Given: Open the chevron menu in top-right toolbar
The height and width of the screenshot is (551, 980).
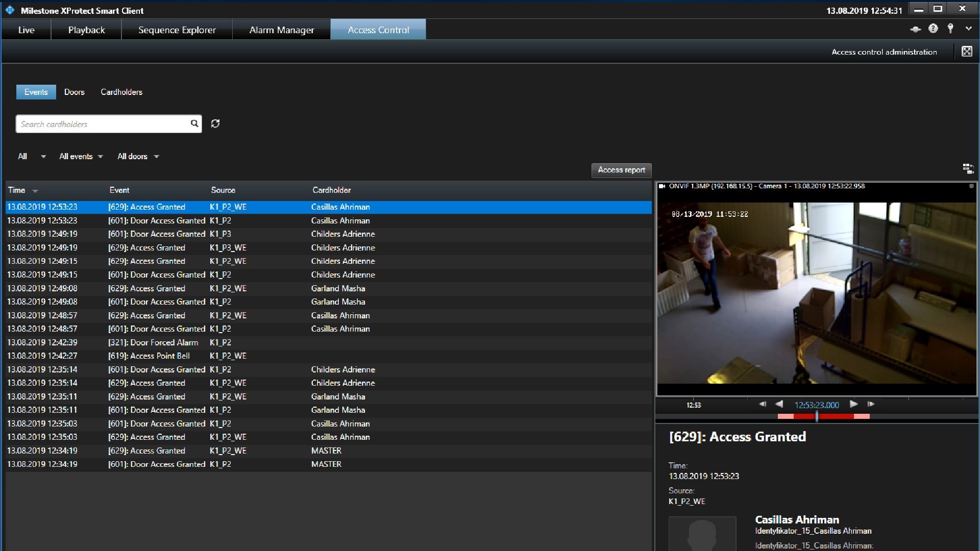Looking at the screenshot, I should click(968, 29).
